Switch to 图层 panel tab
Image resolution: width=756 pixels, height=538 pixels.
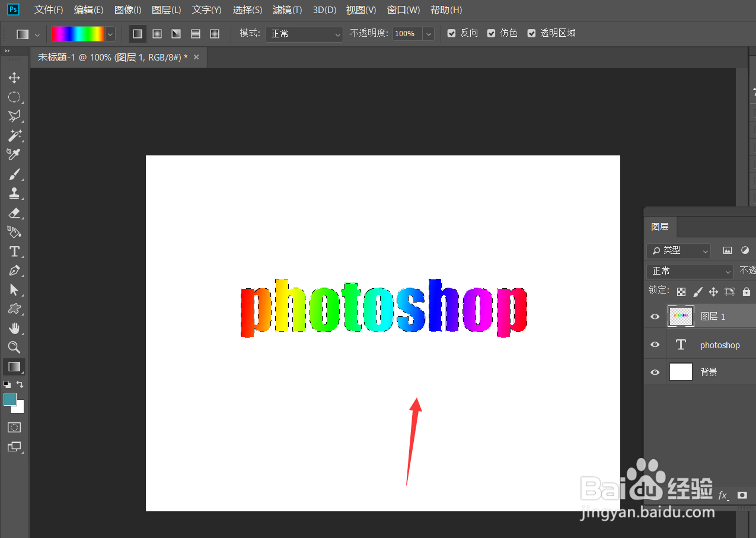point(660,227)
